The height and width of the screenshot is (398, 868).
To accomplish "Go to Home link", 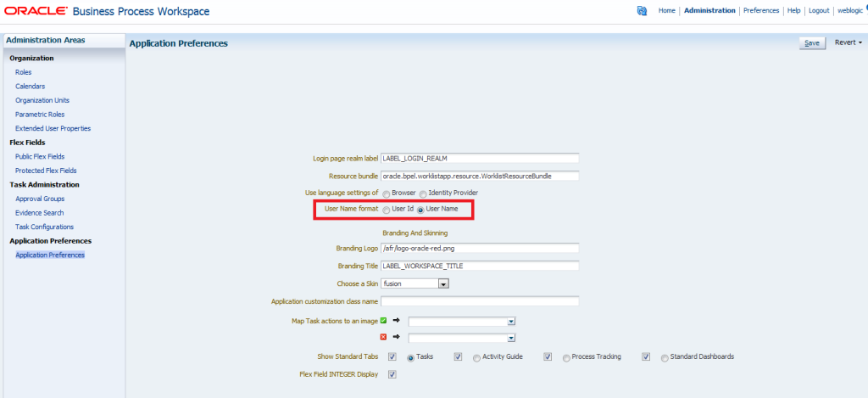I will click(666, 10).
